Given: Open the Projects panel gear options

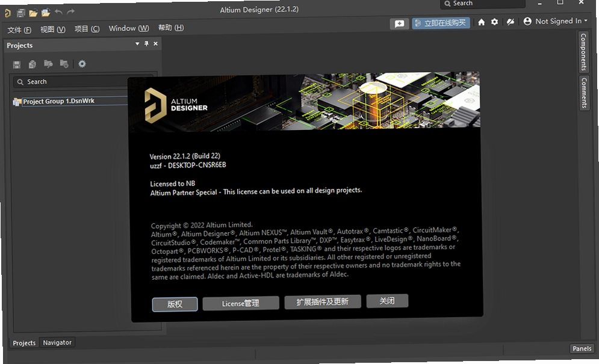Looking at the screenshot, I should click(82, 63).
